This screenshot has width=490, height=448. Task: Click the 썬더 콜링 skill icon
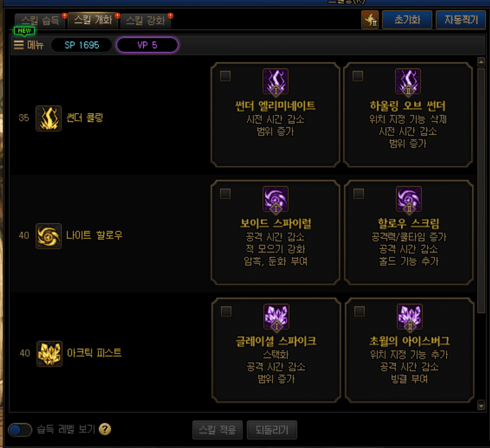tap(48, 118)
